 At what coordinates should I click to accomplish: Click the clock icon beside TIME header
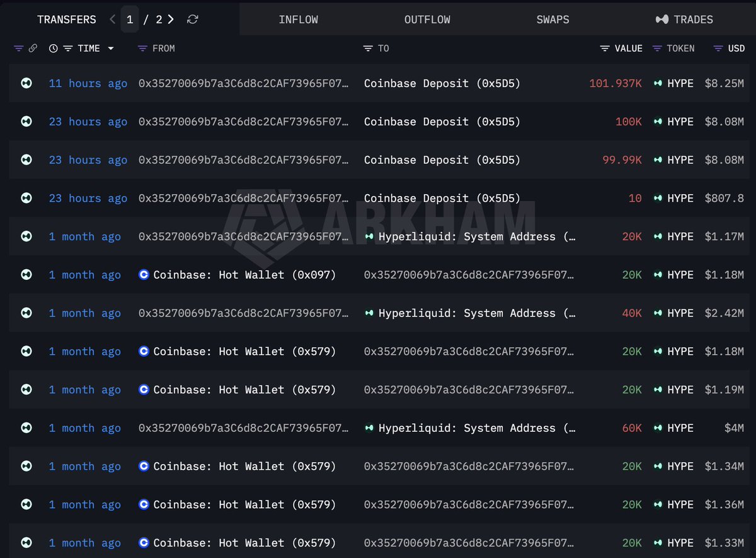pos(54,49)
